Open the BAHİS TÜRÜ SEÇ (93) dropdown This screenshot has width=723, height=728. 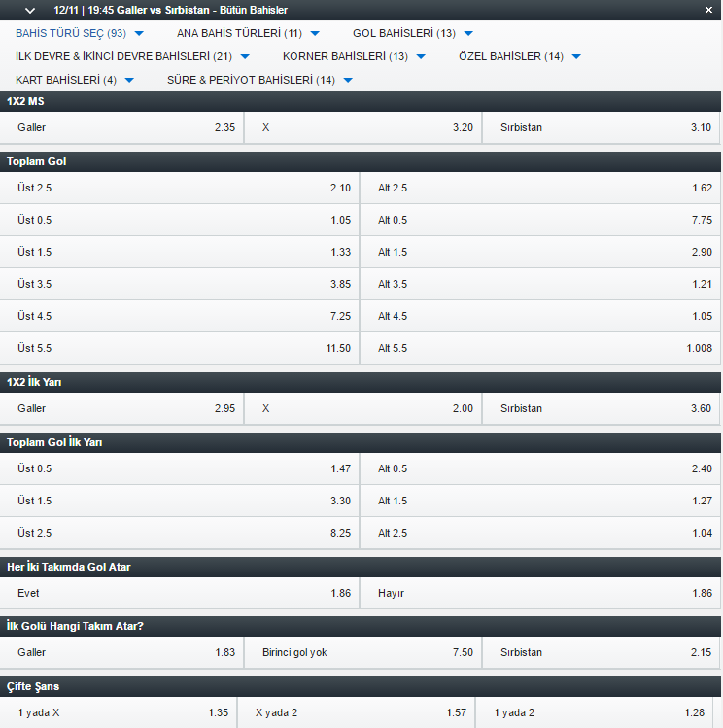(80, 33)
